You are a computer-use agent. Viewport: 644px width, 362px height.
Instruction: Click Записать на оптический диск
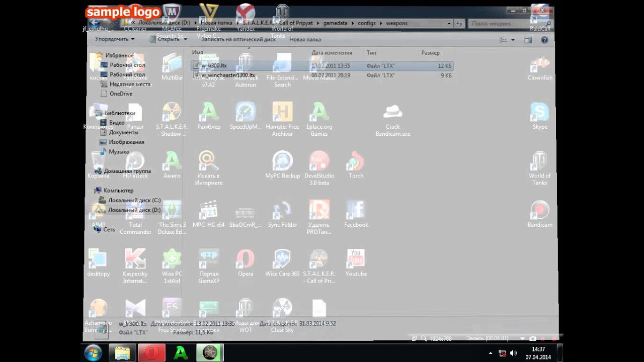(x=238, y=39)
